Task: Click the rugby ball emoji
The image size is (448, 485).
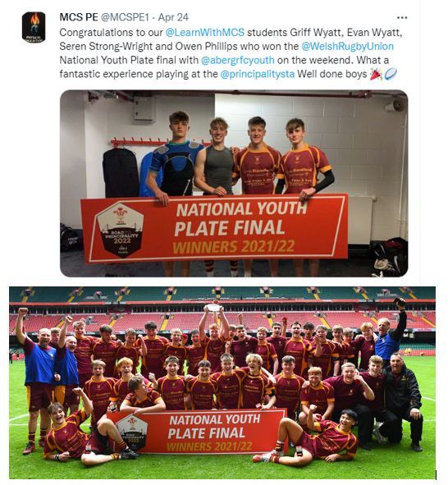Action: point(391,74)
